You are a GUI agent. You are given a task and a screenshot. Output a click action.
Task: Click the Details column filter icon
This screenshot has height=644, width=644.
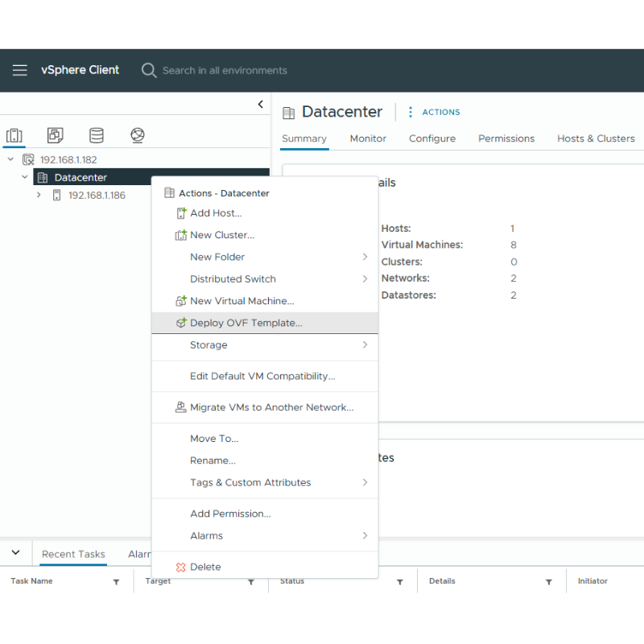tap(548, 582)
